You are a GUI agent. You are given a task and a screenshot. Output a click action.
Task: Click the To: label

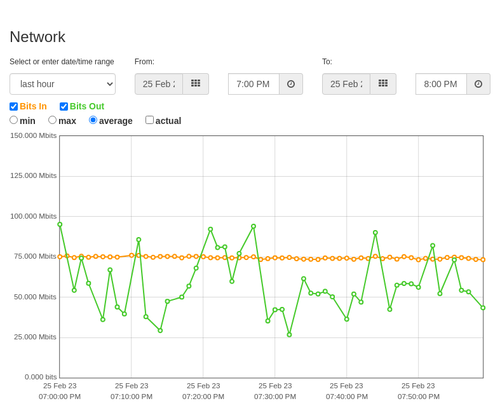pos(327,62)
